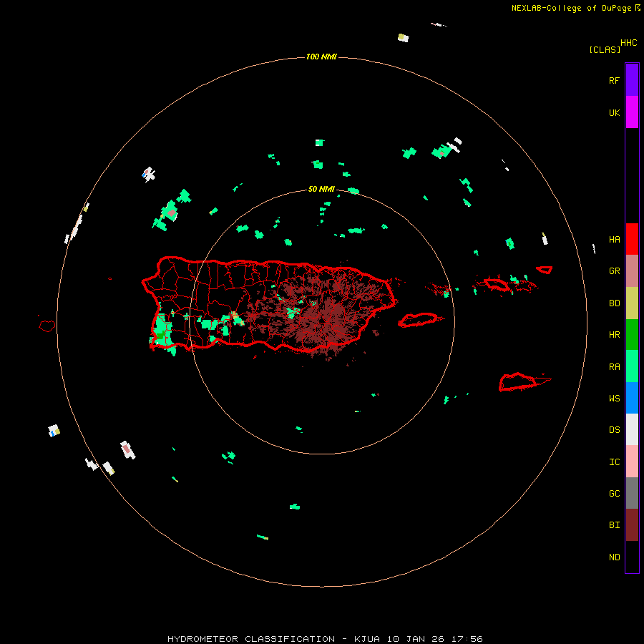
Task: Click the 50 NMI range ring label
Action: [321, 189]
